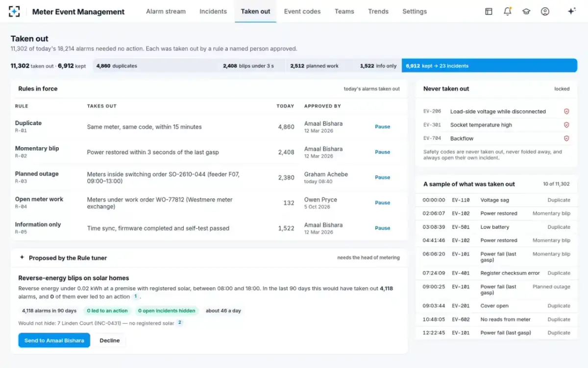The image size is (588, 368).
Task: Click shield icon for Socket temperature high
Action: coord(566,125)
